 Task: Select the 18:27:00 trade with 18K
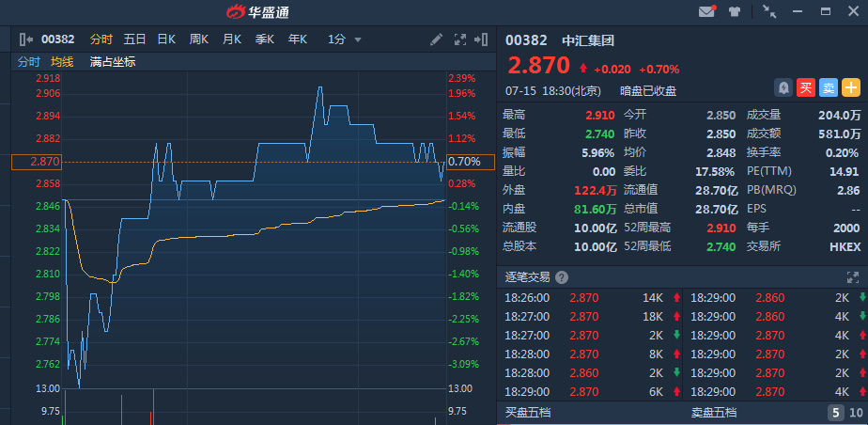point(589,316)
